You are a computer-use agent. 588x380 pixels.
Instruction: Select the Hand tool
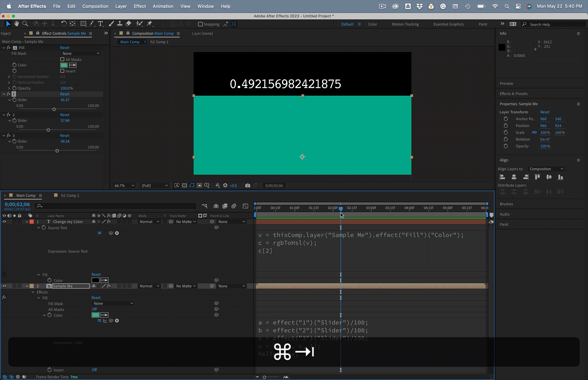click(x=16, y=24)
